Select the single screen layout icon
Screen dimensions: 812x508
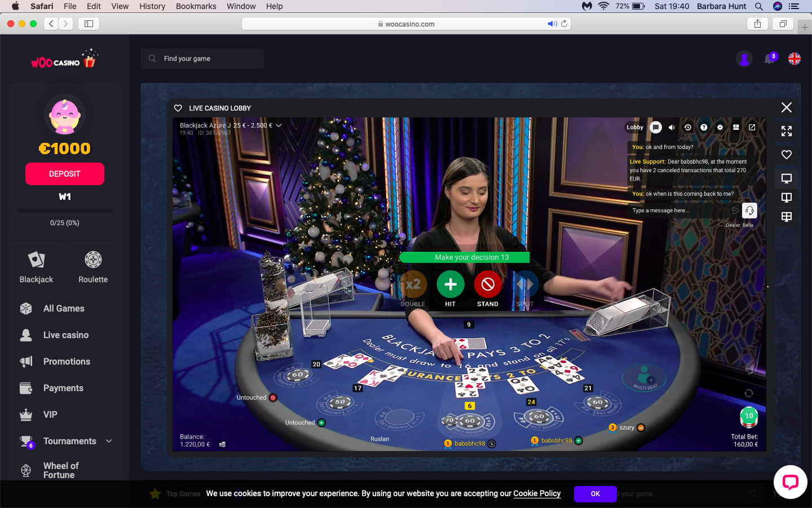click(x=787, y=178)
